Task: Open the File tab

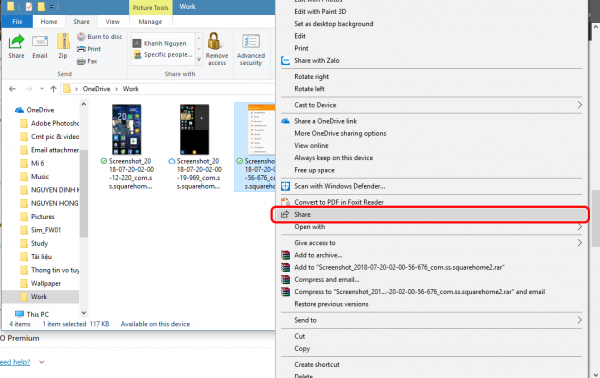Action: 17,21
